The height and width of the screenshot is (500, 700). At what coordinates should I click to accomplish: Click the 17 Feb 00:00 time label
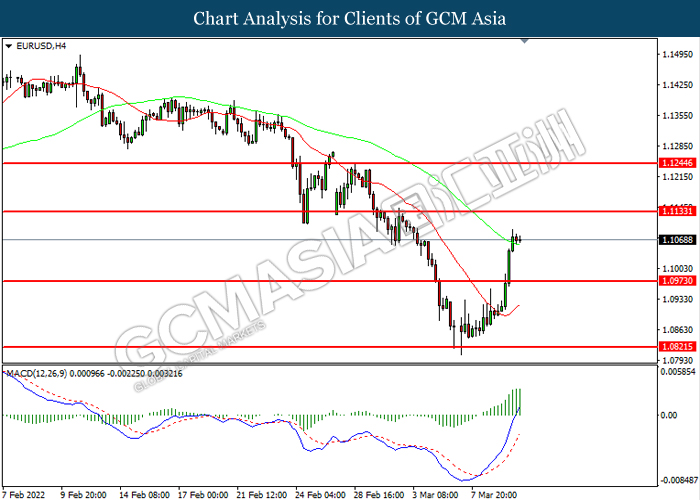click(x=203, y=495)
